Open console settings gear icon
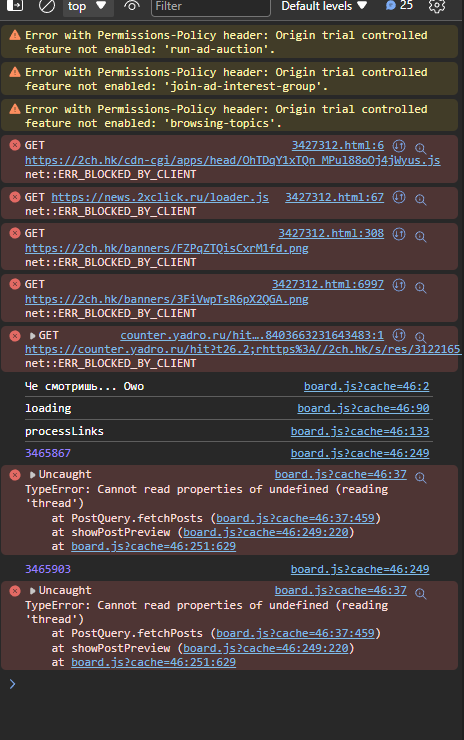Image resolution: width=464 pixels, height=740 pixels. [437, 6]
